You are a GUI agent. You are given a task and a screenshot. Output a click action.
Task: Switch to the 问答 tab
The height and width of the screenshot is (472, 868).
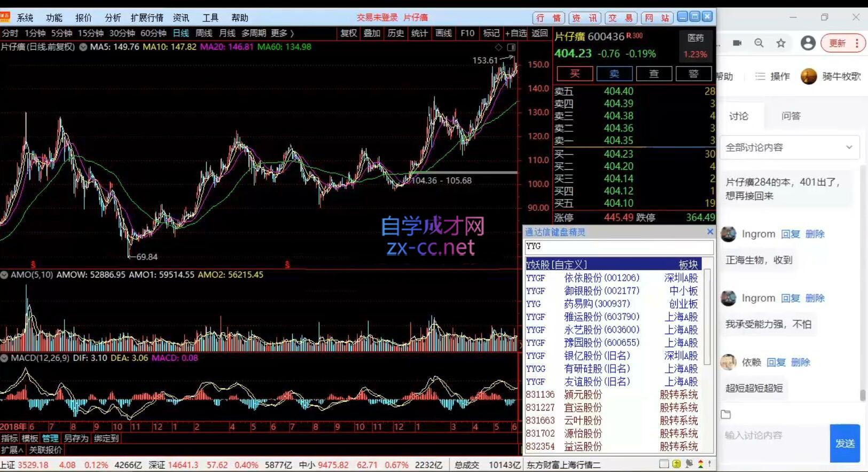pos(791,116)
